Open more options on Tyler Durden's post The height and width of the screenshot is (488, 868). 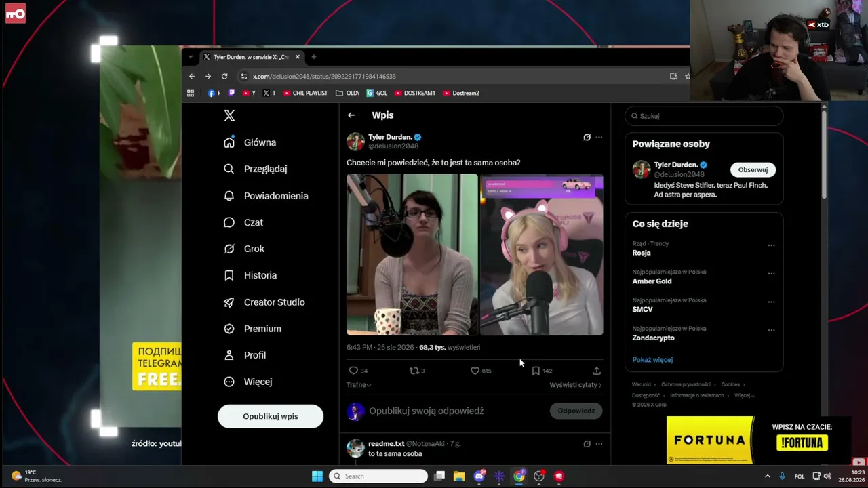599,137
